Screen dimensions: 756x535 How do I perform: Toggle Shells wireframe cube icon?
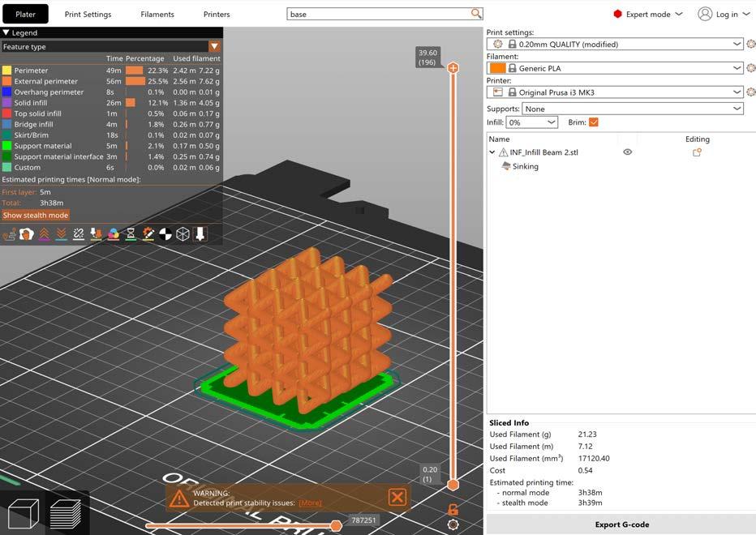[183, 235]
